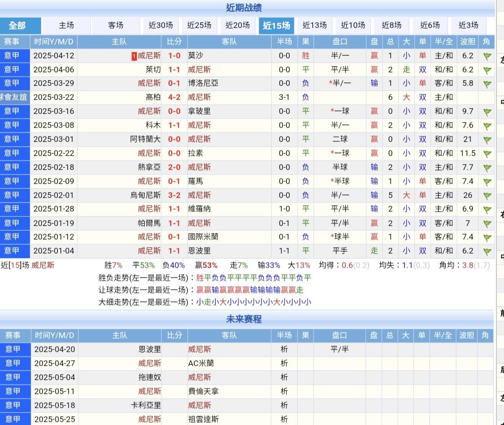The image size is (504, 425).
Task: Open corner flag icon in 2025-03-16 row
Action: click(x=487, y=112)
